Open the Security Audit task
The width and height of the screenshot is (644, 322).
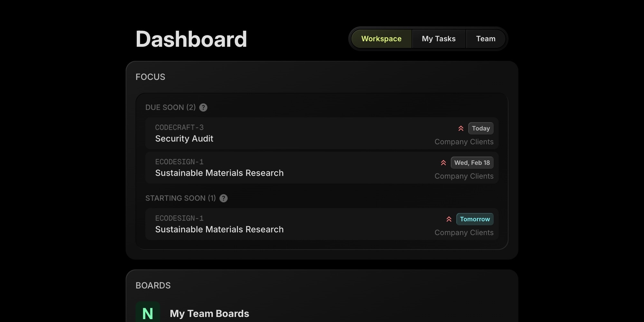pyautogui.click(x=184, y=139)
